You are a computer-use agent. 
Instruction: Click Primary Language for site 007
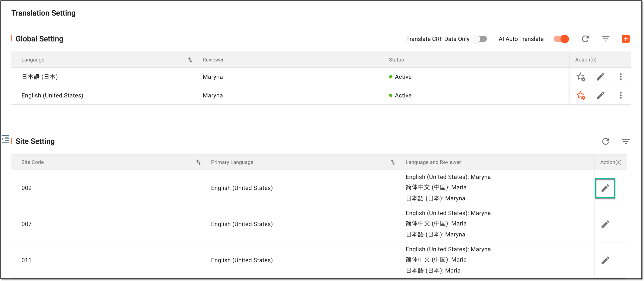click(x=242, y=224)
